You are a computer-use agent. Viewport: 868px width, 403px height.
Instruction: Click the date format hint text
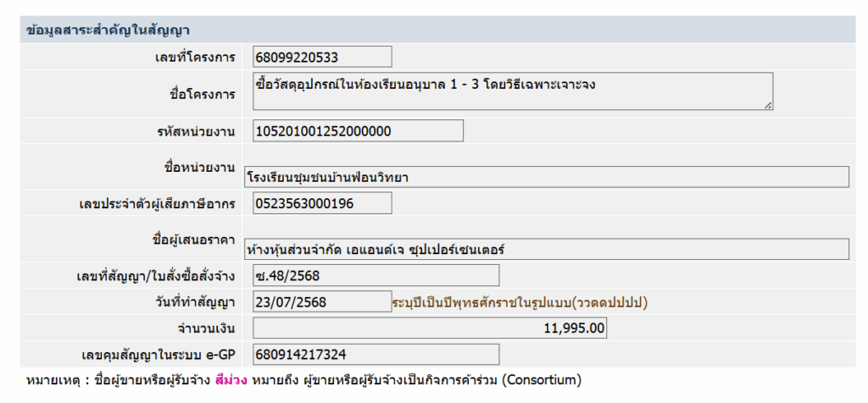[520, 302]
